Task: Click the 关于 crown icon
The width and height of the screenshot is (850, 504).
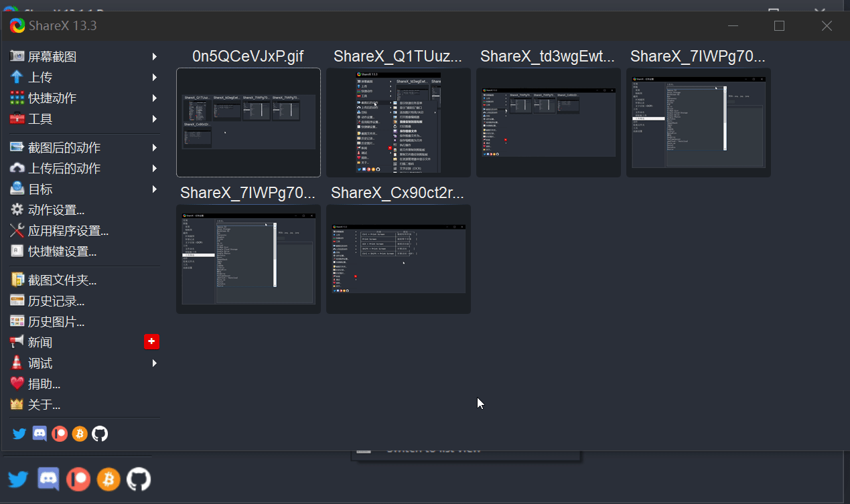Action: pyautogui.click(x=17, y=405)
